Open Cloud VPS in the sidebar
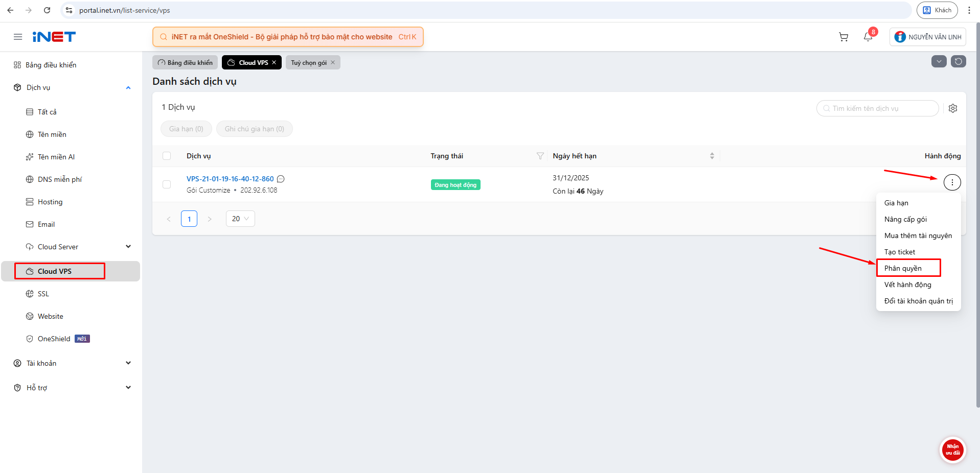 [71, 271]
